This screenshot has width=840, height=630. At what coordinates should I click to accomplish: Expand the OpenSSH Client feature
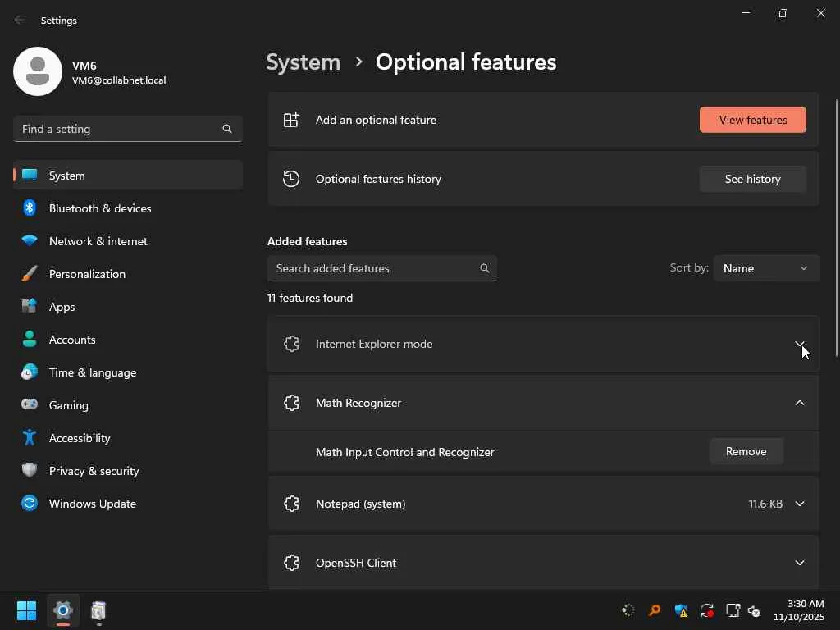[x=799, y=563]
